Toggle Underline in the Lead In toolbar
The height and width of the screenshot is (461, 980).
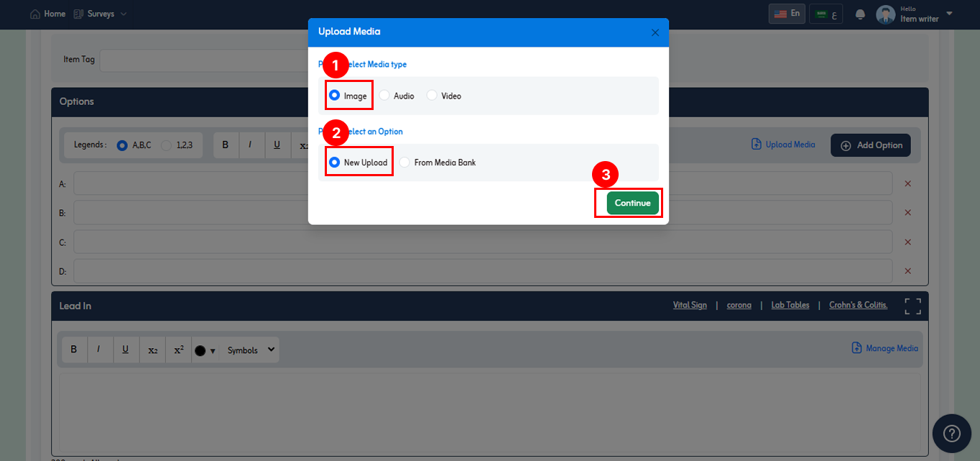point(125,350)
